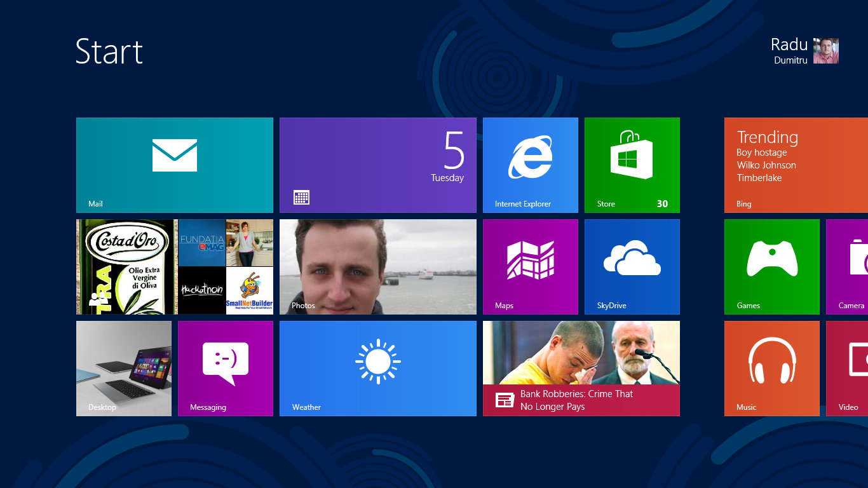Screen dimensions: 868x488
Task: Launch Internet Explorer tile
Action: pyautogui.click(x=531, y=165)
